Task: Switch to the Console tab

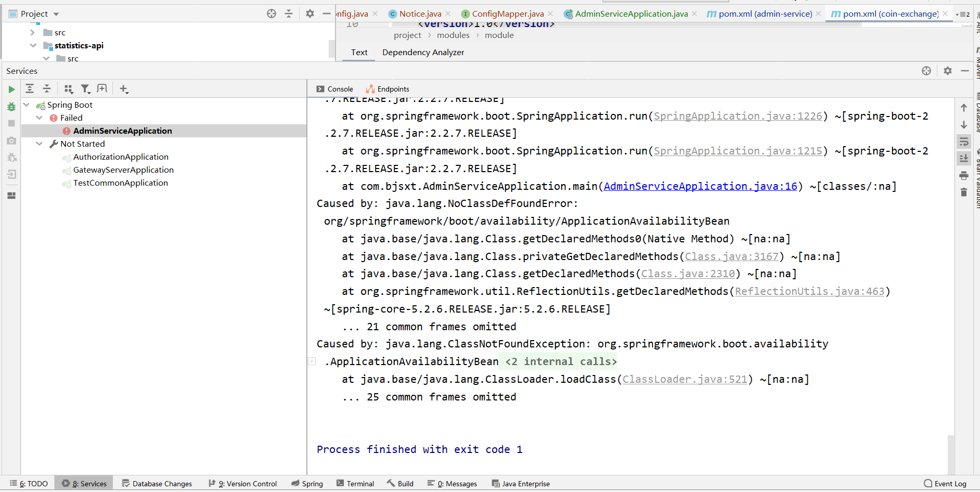Action: tap(334, 89)
